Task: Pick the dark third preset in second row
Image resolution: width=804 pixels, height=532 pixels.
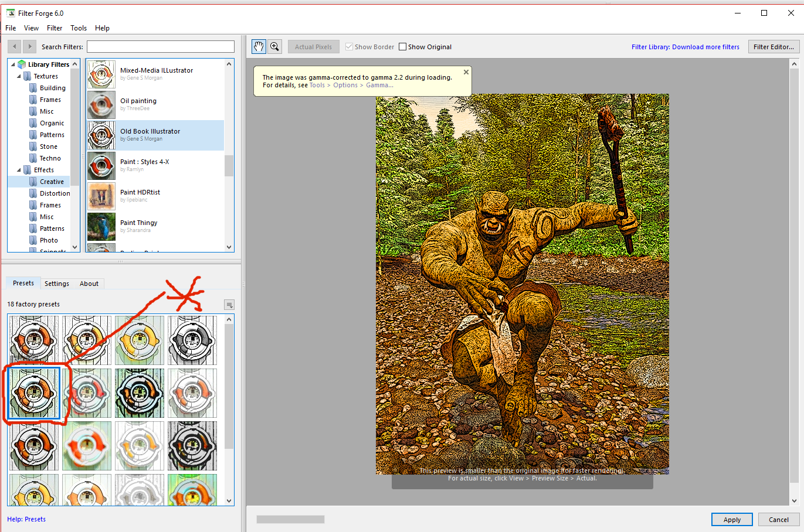Action: pos(140,393)
